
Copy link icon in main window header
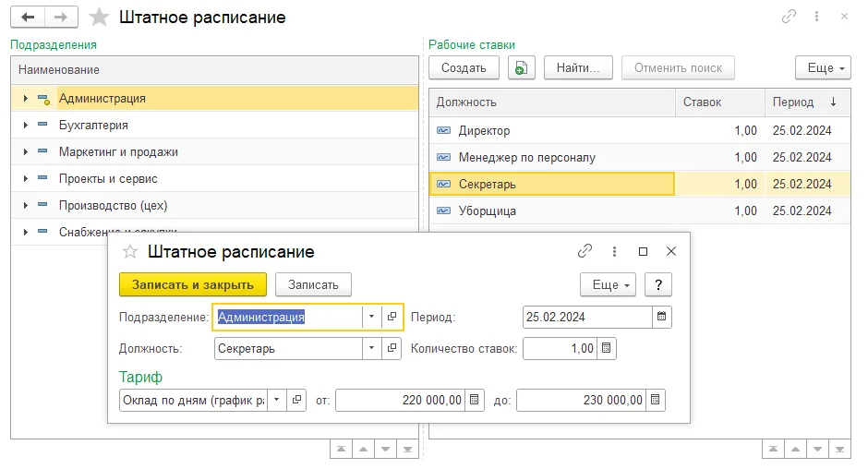789,17
